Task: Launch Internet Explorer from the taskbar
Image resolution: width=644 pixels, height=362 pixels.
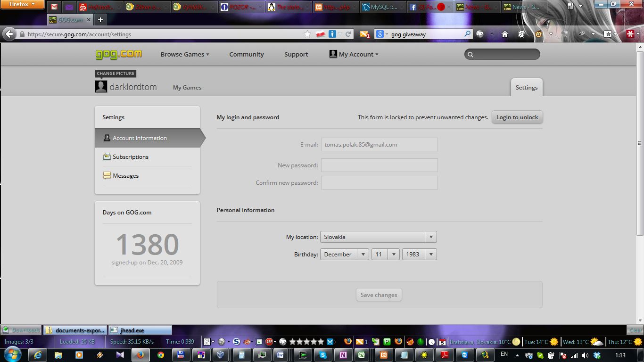Action: pos(38,355)
